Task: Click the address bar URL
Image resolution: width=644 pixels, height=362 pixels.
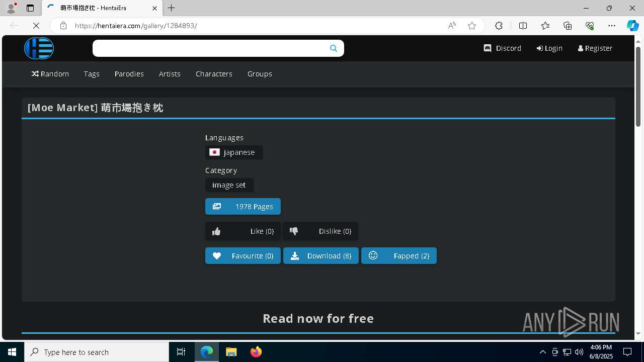Action: click(x=136, y=26)
